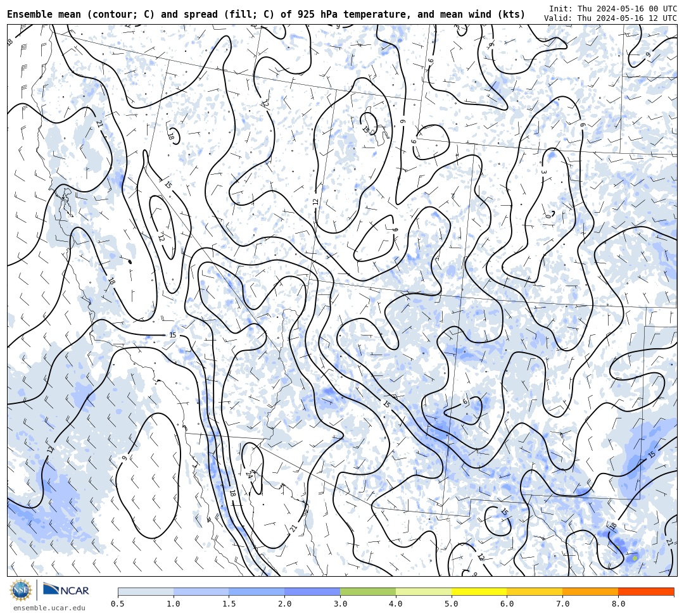
Task: Open the ensemble.ucar.edu link text
Action: (49, 608)
